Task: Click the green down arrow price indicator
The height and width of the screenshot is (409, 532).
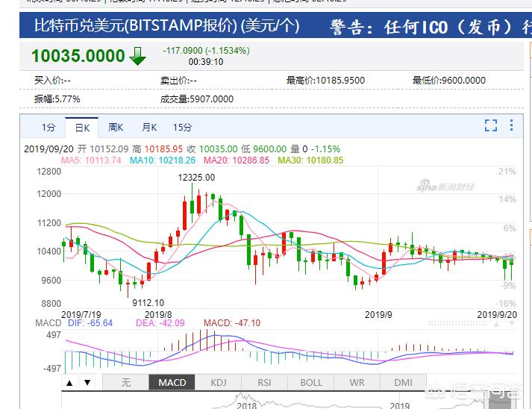Action: pyautogui.click(x=138, y=56)
